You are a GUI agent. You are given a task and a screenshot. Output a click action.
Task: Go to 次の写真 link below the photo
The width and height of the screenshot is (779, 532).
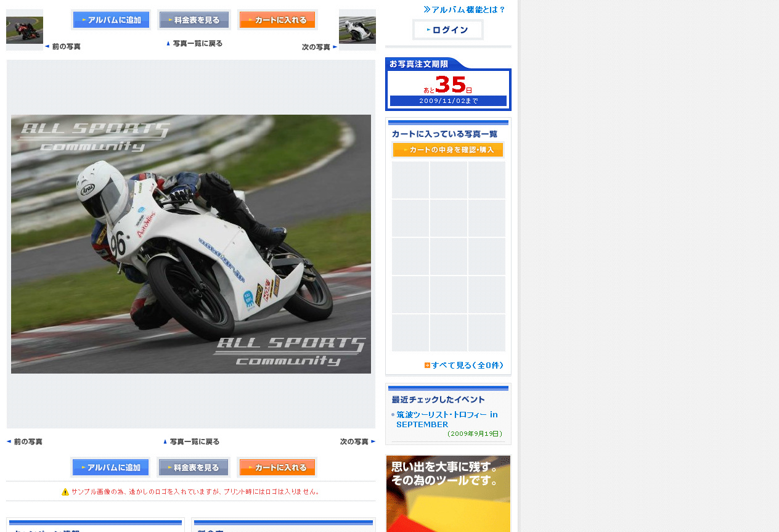(x=357, y=441)
